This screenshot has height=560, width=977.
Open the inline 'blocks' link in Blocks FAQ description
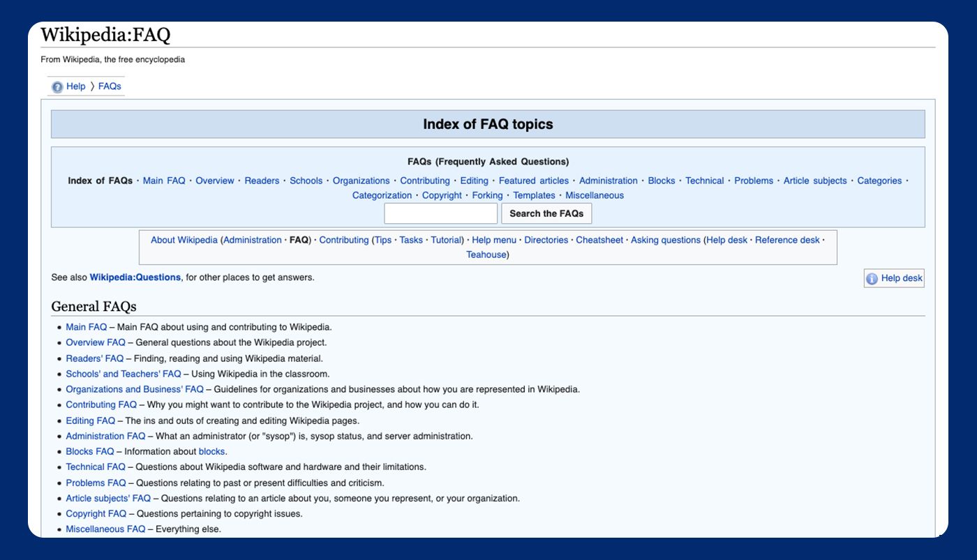[x=211, y=451]
